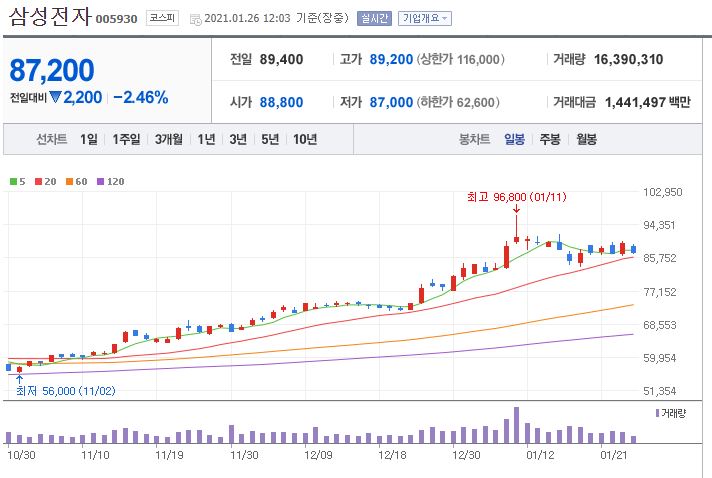
Task: Select the 3년 line chart period
Action: [238, 139]
